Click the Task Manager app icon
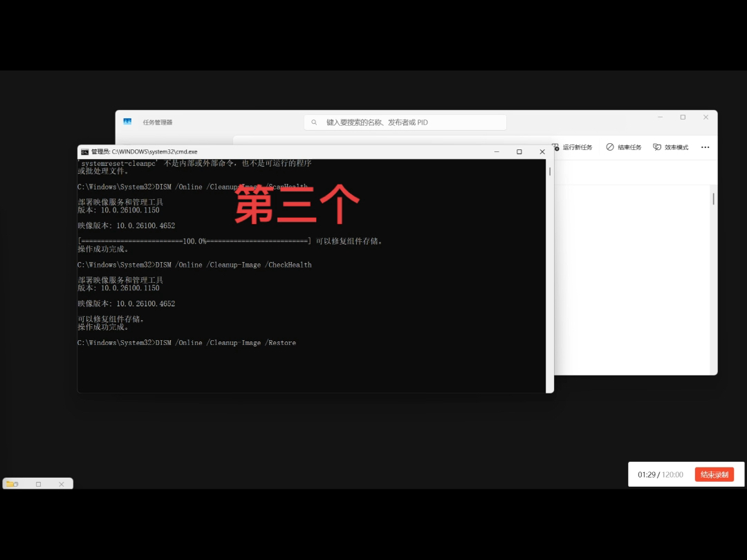Screen dimensions: 747x560 point(127,122)
